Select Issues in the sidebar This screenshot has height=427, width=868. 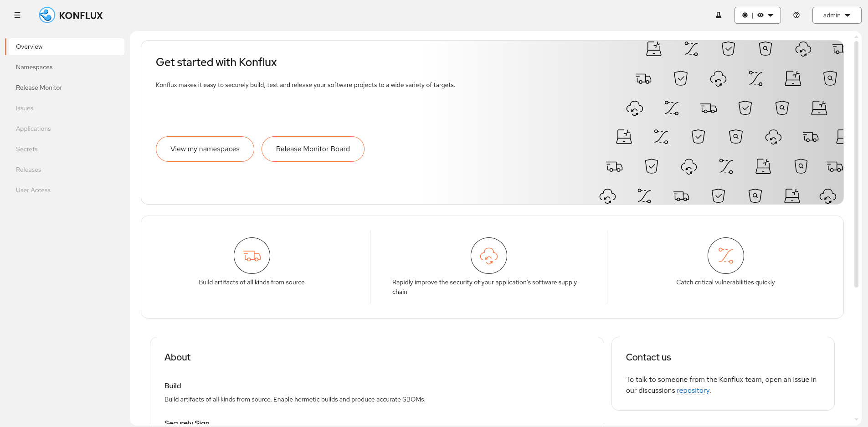click(x=66, y=108)
